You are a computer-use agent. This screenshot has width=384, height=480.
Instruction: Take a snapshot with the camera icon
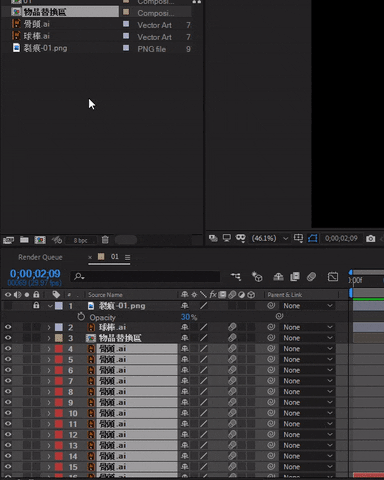[x=371, y=239]
